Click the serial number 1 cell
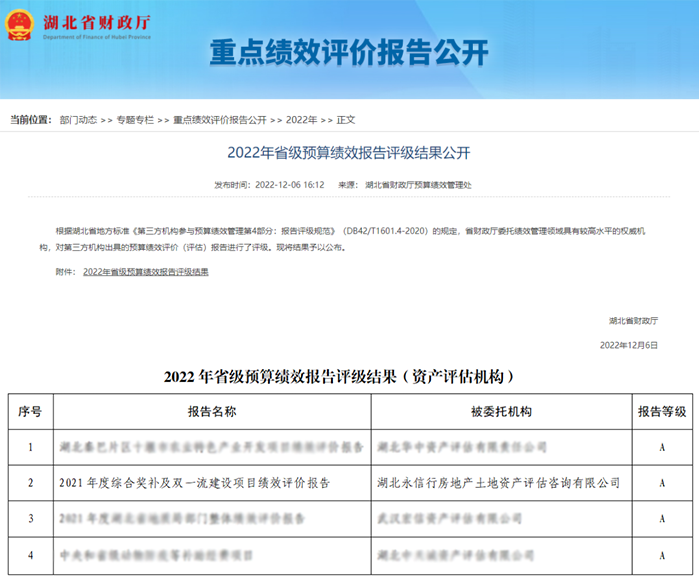Image resolution: width=699 pixels, height=582 pixels. pos(30,447)
